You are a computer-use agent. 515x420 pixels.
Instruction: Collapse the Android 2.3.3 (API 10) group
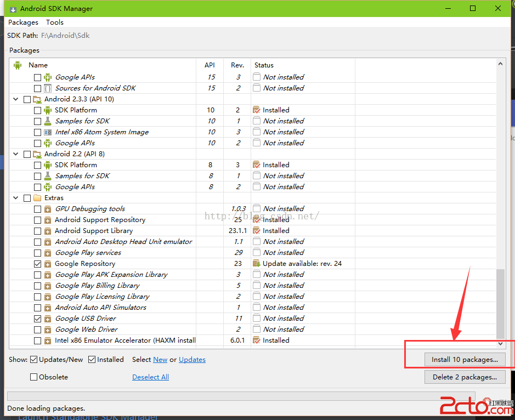coord(15,99)
